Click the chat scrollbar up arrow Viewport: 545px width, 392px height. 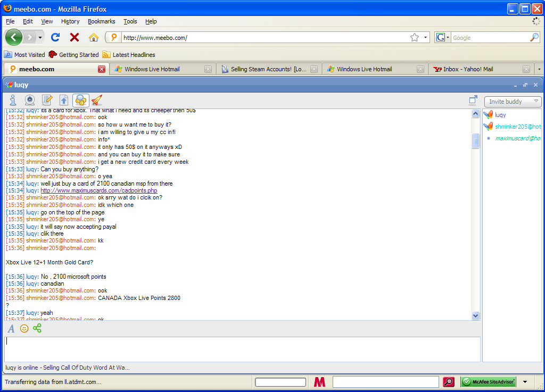coord(475,113)
